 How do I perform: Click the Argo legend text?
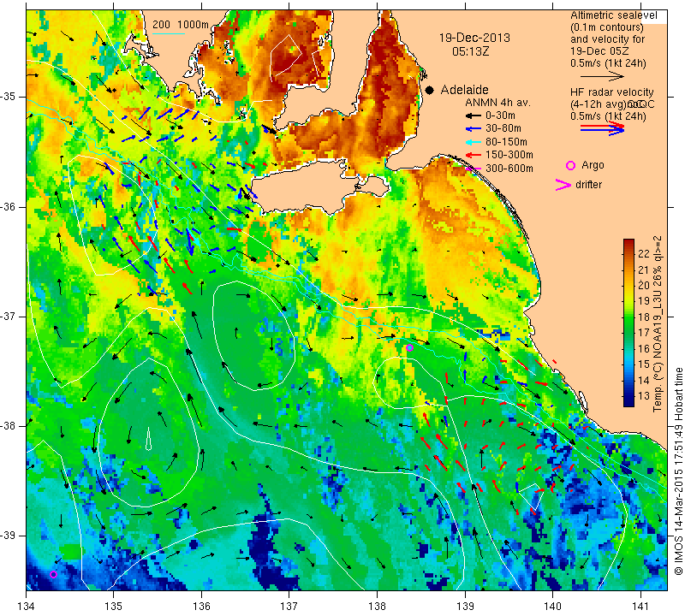coord(593,165)
